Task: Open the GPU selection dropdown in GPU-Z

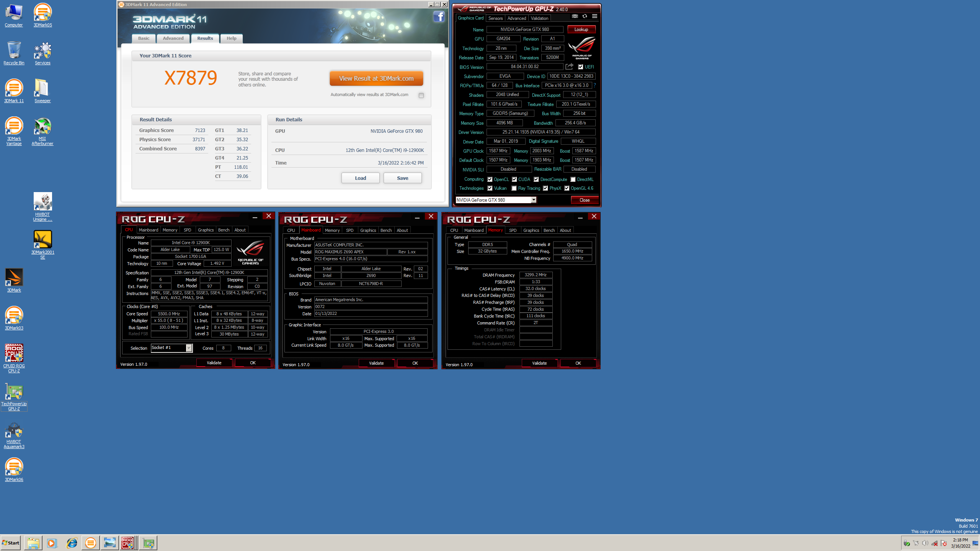Action: tap(534, 200)
